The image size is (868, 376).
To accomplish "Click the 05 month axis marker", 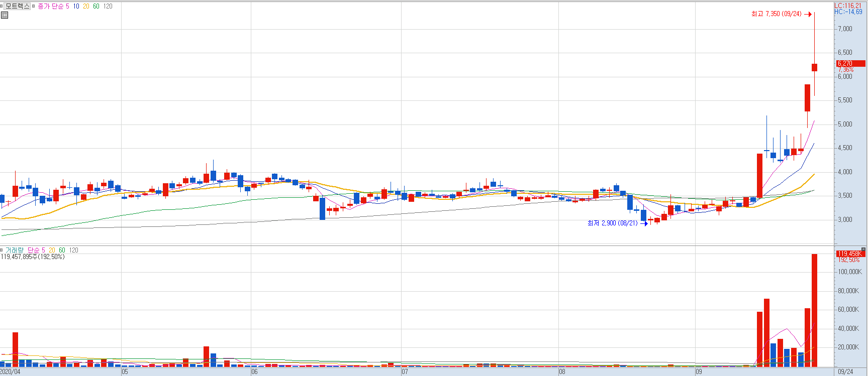I will click(x=125, y=372).
